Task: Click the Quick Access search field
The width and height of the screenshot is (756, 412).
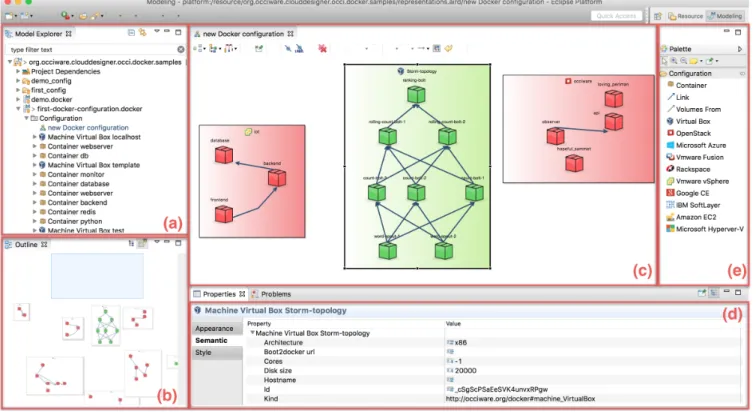Action: [x=616, y=16]
